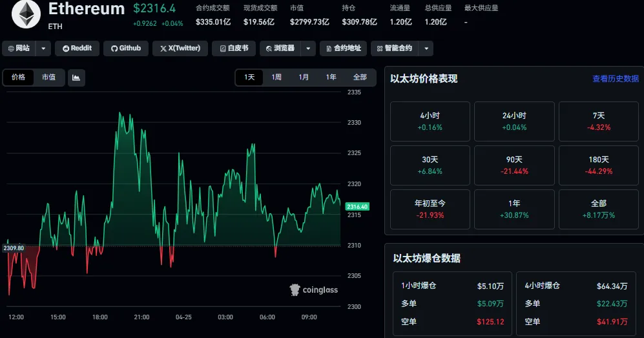Click the 市值 $2799.73亿 value

(309, 22)
